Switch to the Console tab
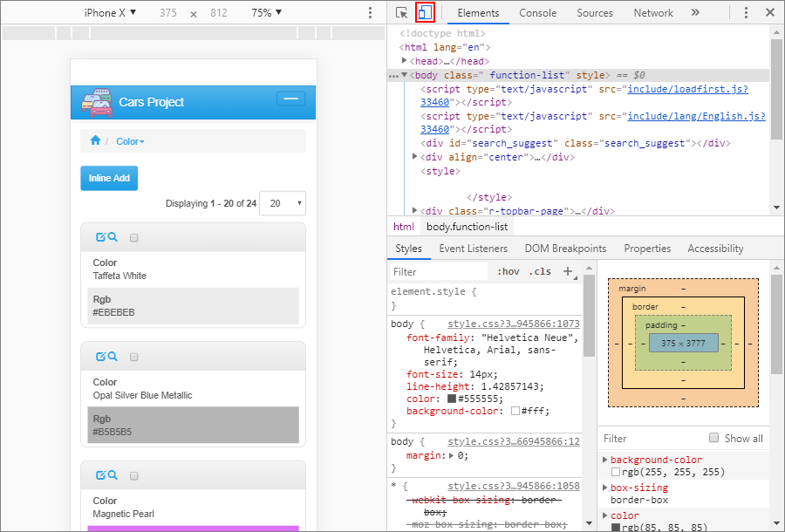This screenshot has width=785, height=532. pos(537,13)
